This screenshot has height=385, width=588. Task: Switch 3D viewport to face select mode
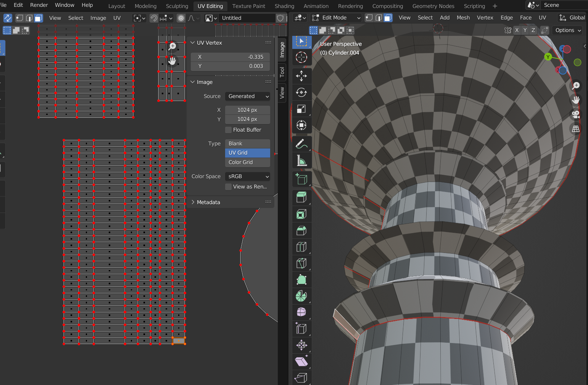(x=388, y=18)
